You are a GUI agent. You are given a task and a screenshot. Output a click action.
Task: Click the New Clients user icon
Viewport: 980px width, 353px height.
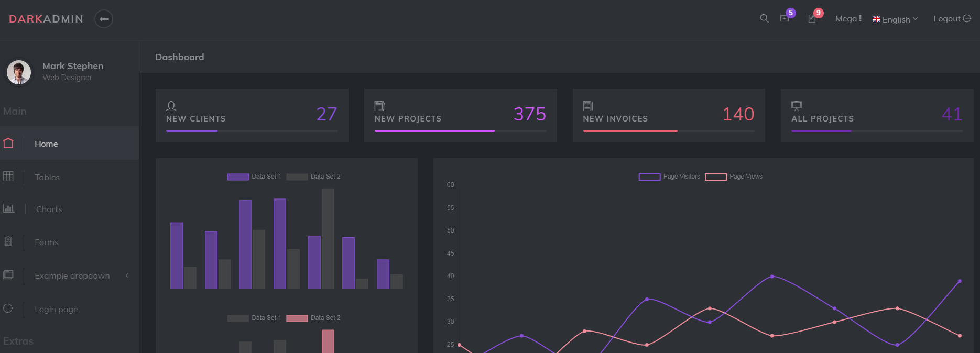click(x=171, y=106)
